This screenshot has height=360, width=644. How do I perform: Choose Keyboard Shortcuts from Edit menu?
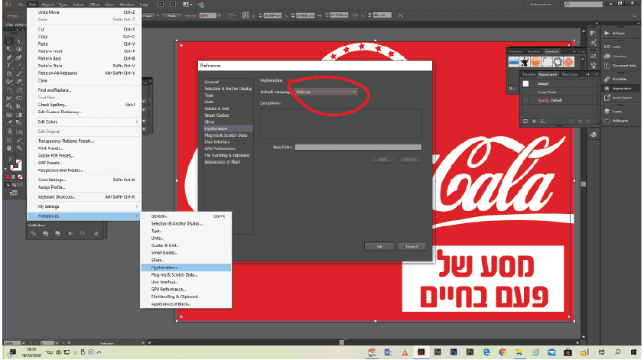tap(84, 197)
